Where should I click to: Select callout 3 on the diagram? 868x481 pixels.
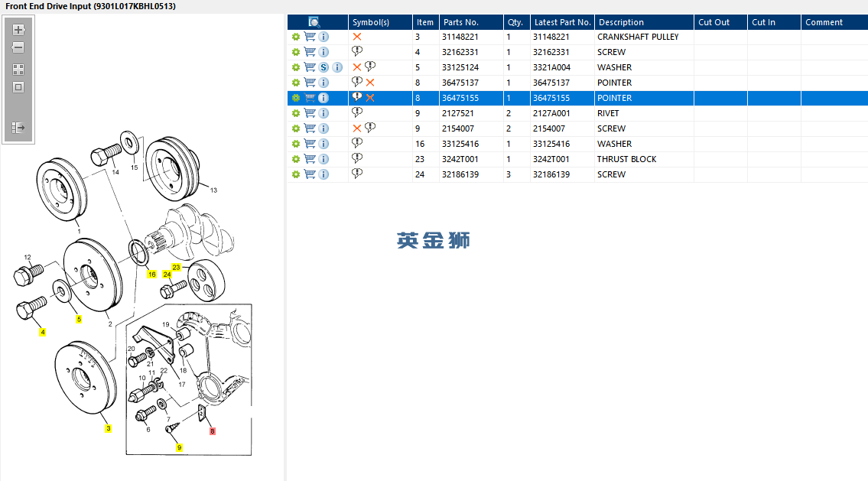click(109, 428)
